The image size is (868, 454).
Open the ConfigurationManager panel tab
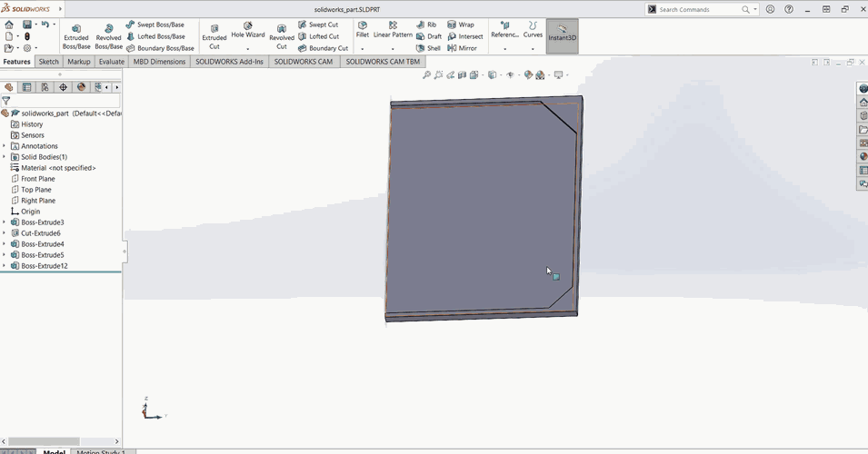click(45, 87)
